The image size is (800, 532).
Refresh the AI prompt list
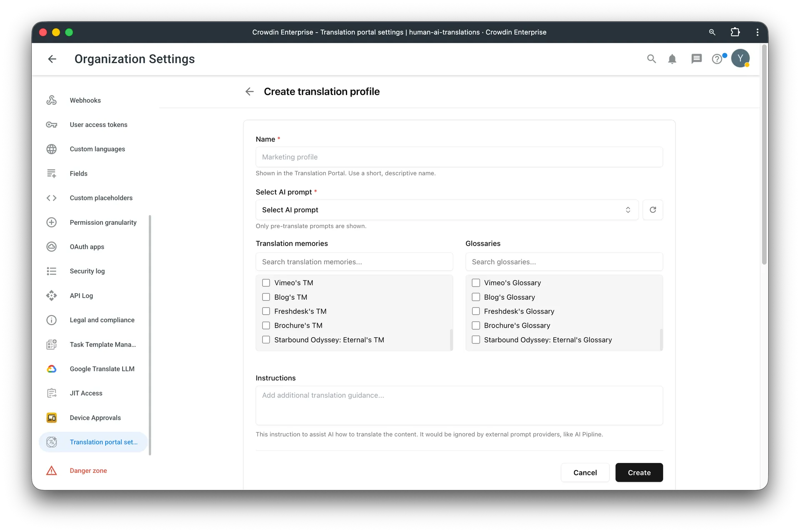pyautogui.click(x=652, y=210)
